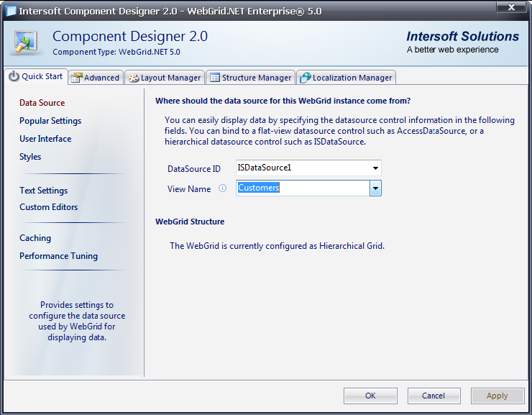Image resolution: width=532 pixels, height=415 pixels.
Task: Expand the View Name dropdown arrow
Action: pyautogui.click(x=375, y=188)
